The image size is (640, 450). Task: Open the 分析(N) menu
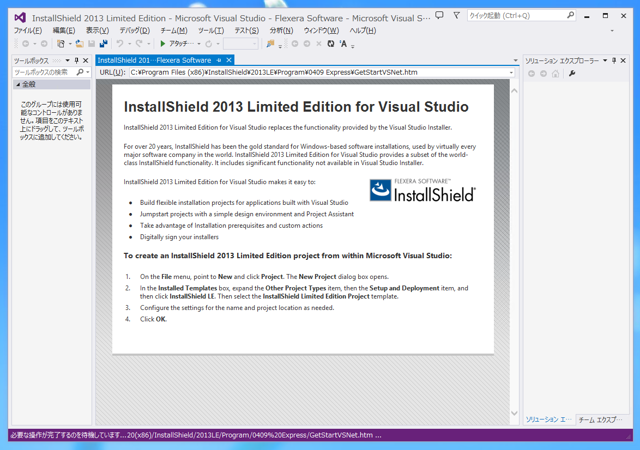pyautogui.click(x=281, y=30)
